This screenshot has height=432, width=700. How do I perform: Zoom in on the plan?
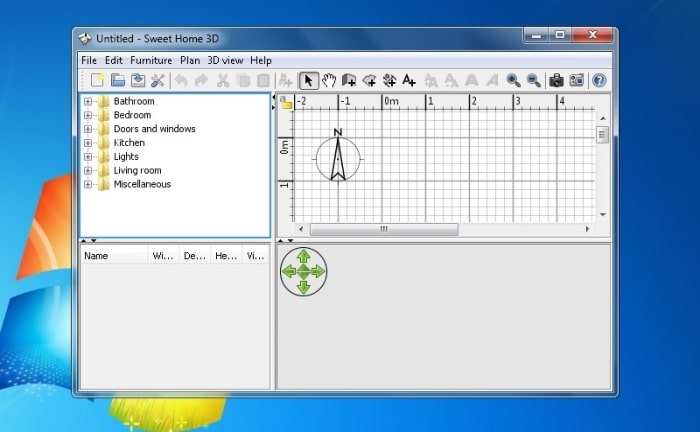(x=513, y=80)
